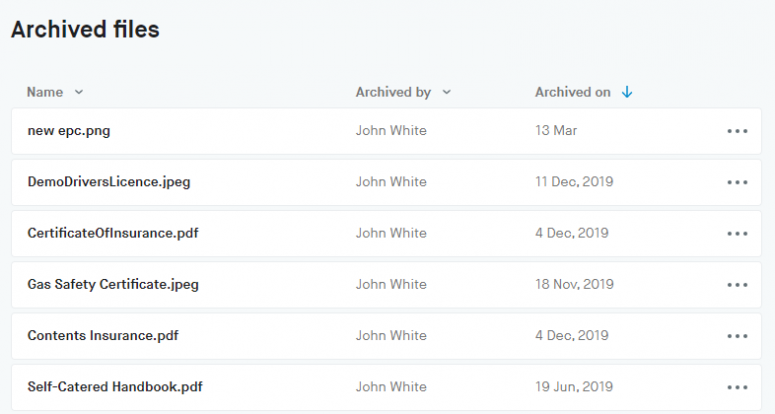Open more options for DemoDriversLicence.jpeg

pyautogui.click(x=738, y=182)
